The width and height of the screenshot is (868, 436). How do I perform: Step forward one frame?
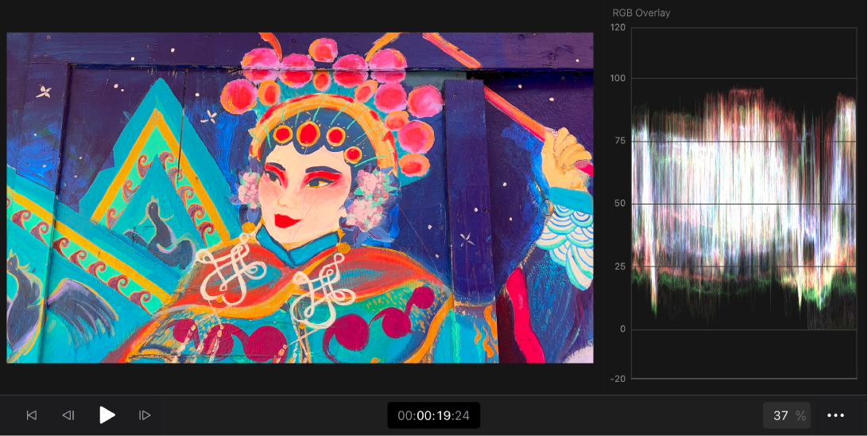(145, 415)
